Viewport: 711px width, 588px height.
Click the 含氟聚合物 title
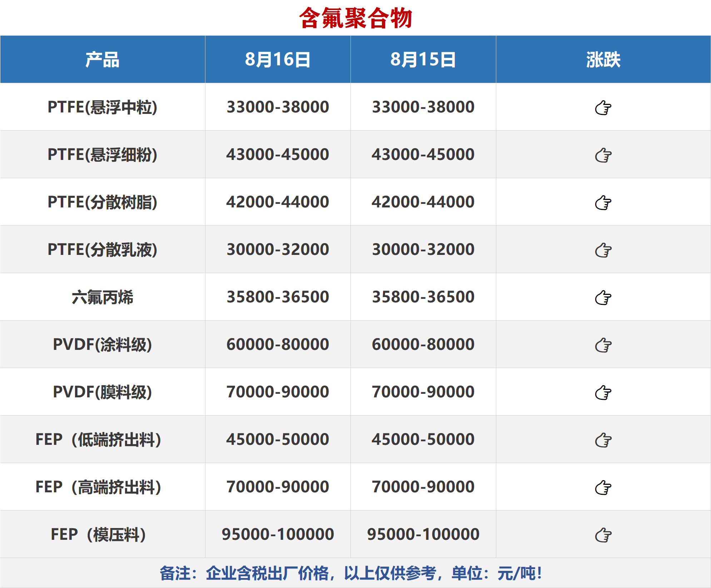point(355,18)
